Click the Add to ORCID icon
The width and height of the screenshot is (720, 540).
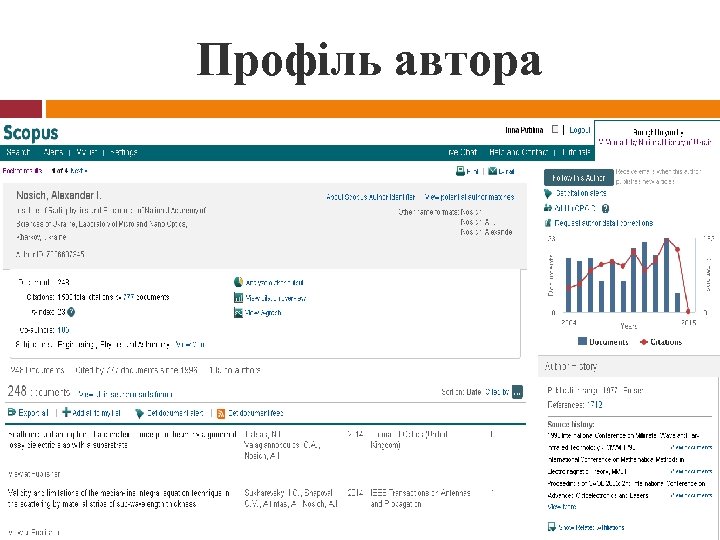tap(548, 208)
